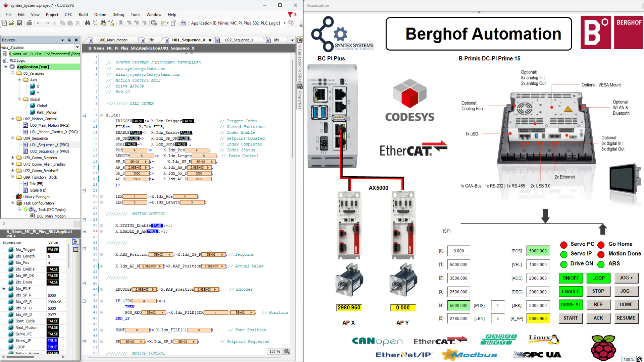644x362 pixels.
Task: Expand the U71_Comm_Allen_Bradley folder
Action: [x=13, y=164]
